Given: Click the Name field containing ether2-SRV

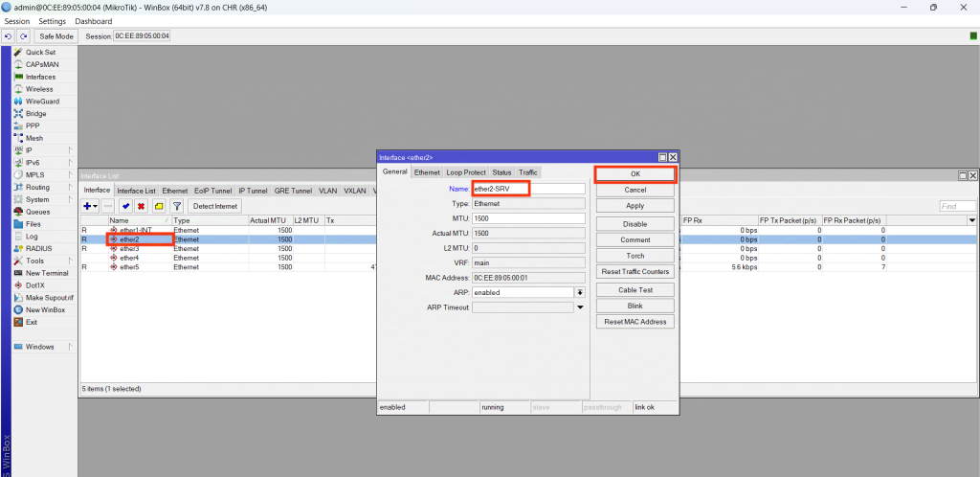Looking at the screenshot, I should [528, 190].
